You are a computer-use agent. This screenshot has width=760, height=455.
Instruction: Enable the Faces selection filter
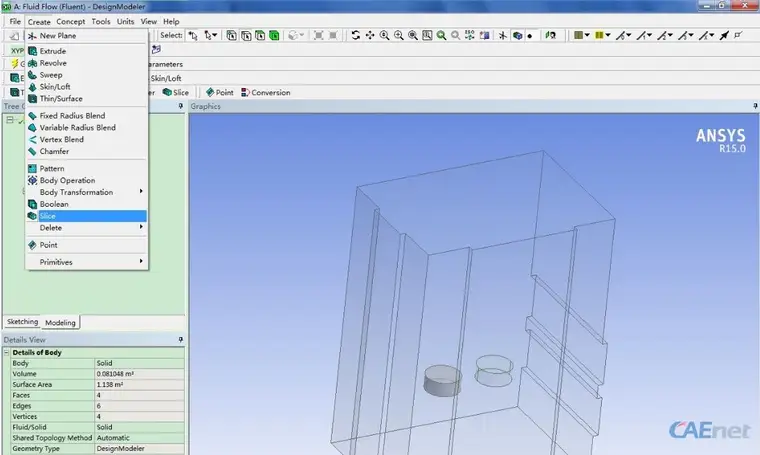click(x=260, y=35)
